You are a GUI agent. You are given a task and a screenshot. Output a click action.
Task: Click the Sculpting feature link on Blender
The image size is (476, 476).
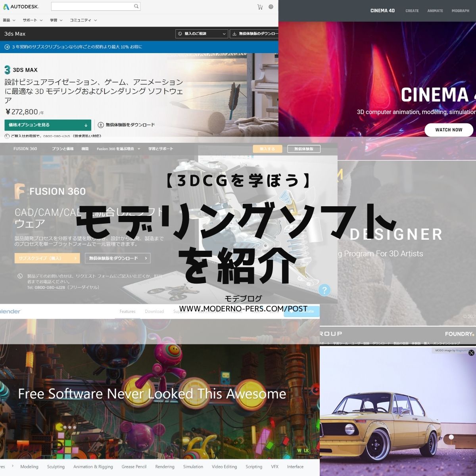click(x=56, y=467)
